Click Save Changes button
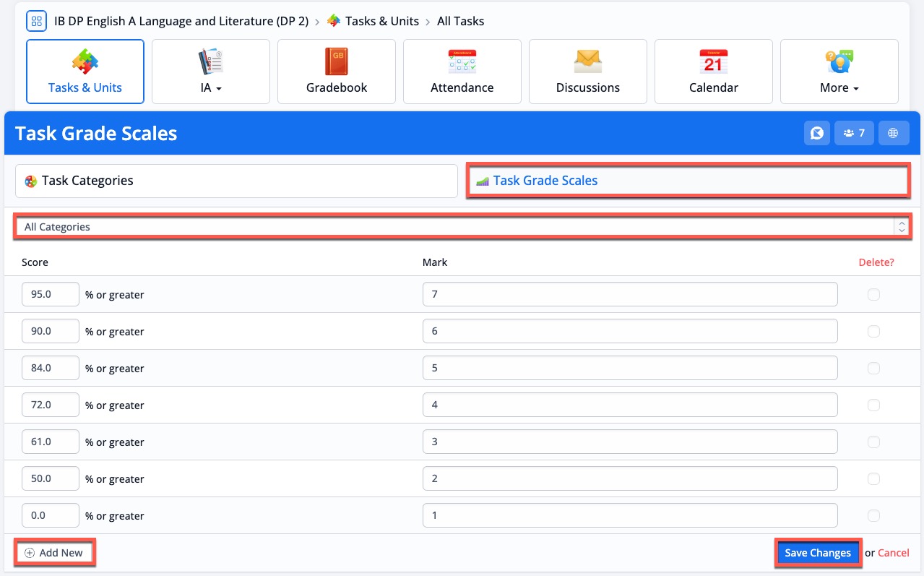The width and height of the screenshot is (924, 576). coord(818,553)
